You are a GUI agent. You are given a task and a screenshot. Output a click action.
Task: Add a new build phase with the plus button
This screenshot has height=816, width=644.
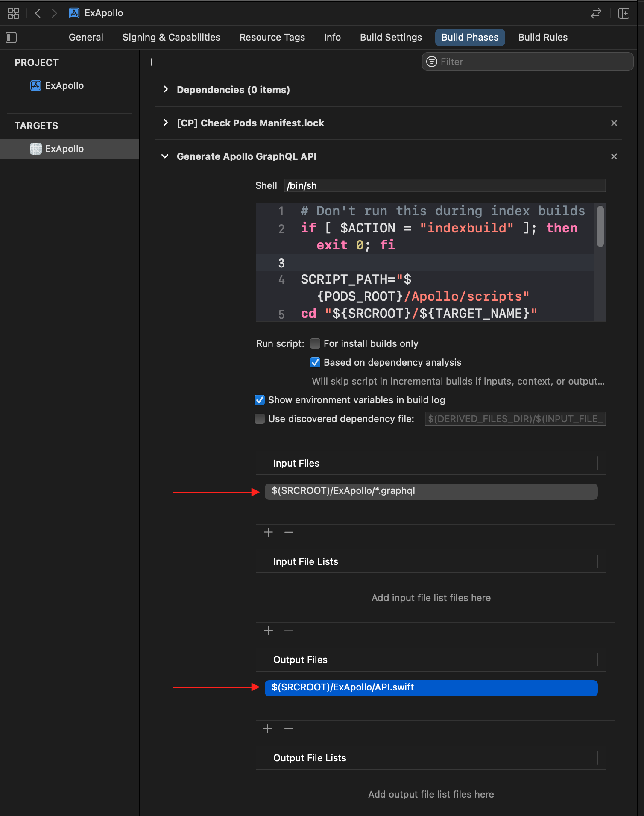click(x=151, y=62)
